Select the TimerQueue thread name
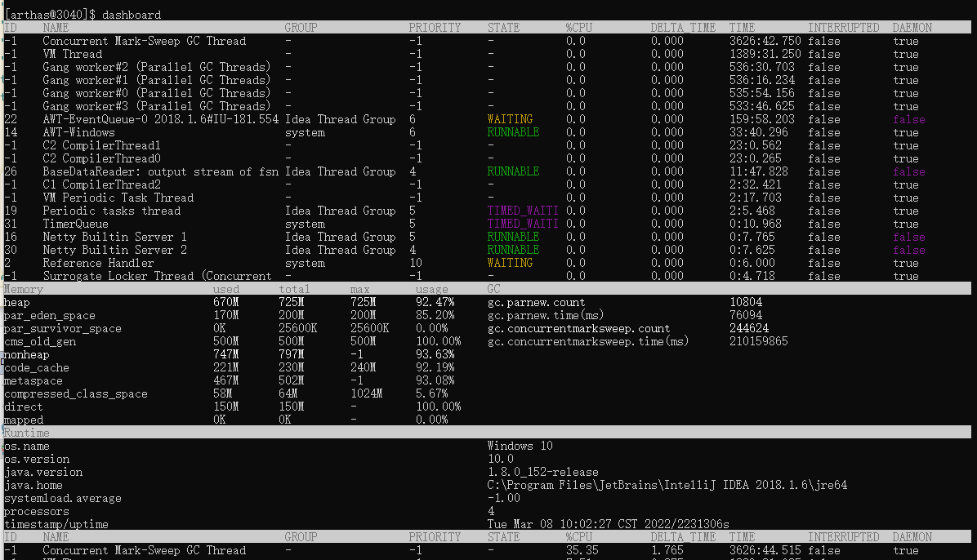 tap(75, 224)
